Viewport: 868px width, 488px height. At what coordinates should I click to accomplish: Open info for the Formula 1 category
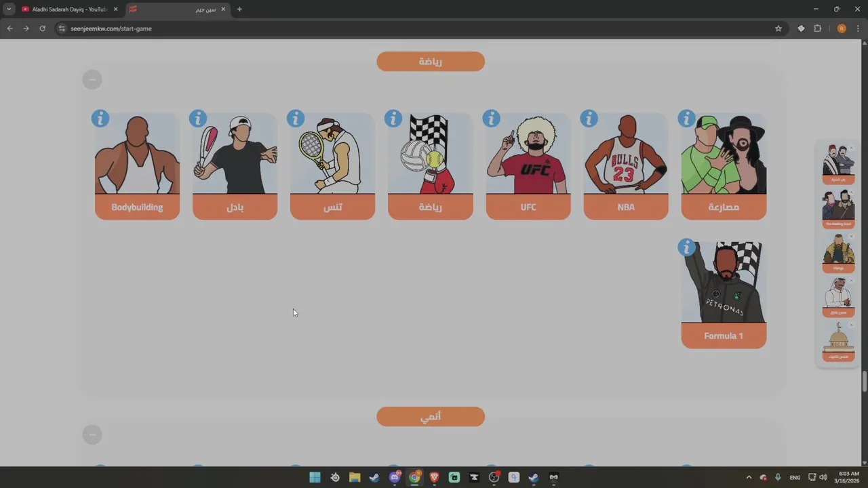click(x=687, y=247)
